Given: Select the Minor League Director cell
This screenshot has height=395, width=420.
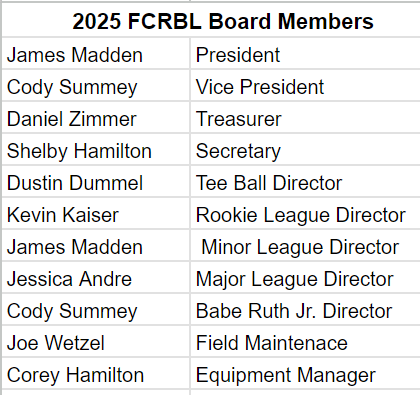Looking at the screenshot, I should pyautogui.click(x=305, y=246).
